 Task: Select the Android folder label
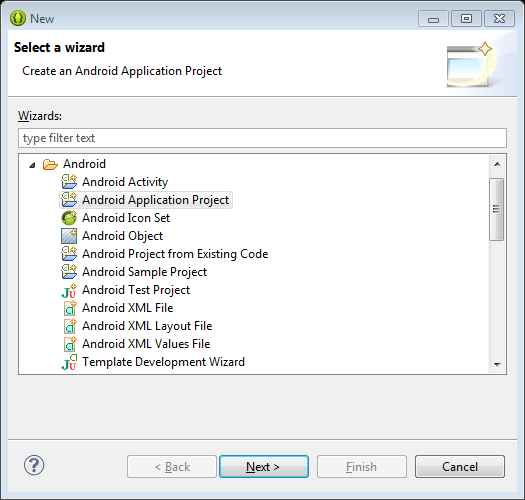84,164
